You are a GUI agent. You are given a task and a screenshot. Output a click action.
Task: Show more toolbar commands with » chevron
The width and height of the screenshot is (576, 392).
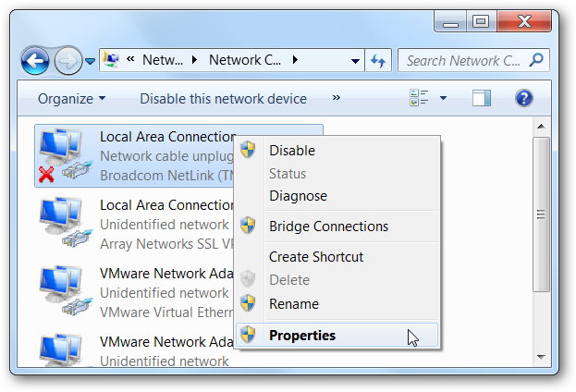337,98
